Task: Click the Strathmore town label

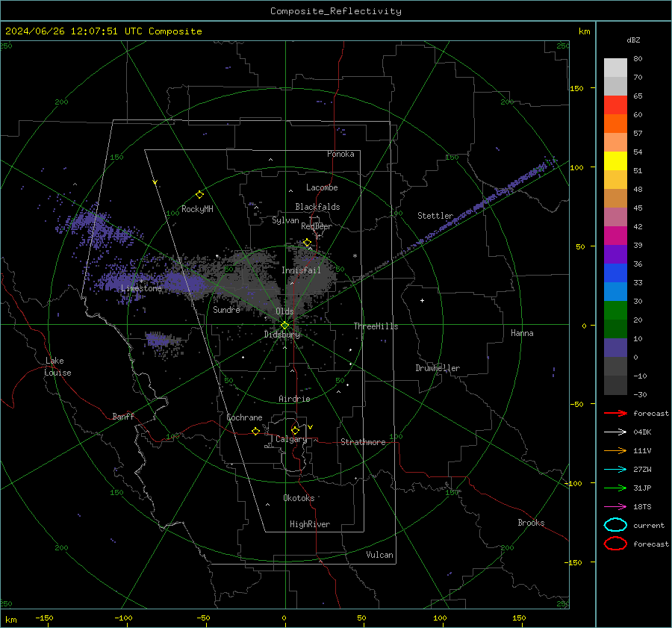Action: coord(363,442)
